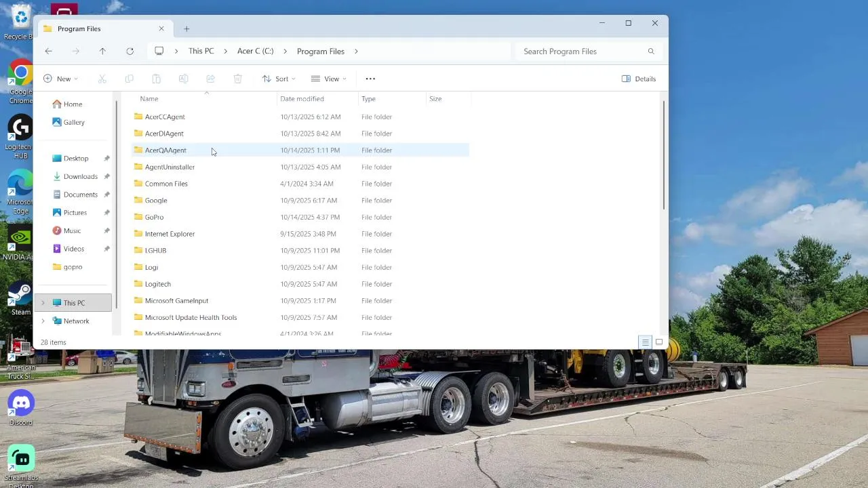
Task: Open Discord desktop shortcut
Action: point(21,409)
